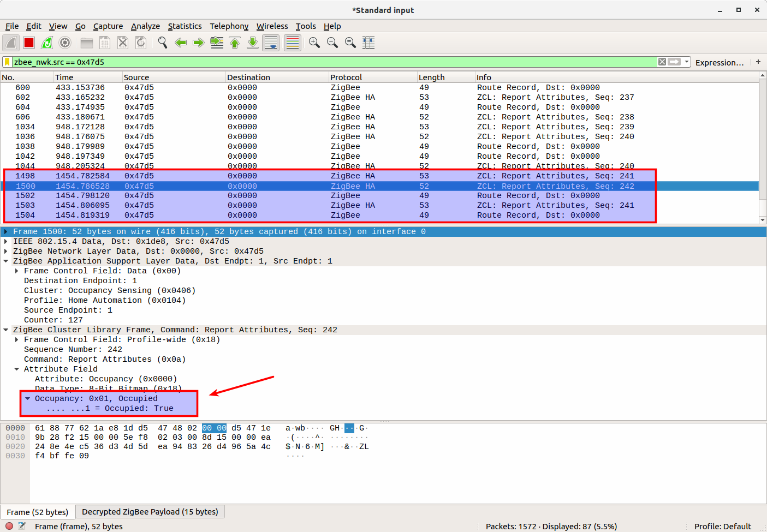Apply the display filter arrow button
Screen dimensions: 767x532
675,62
